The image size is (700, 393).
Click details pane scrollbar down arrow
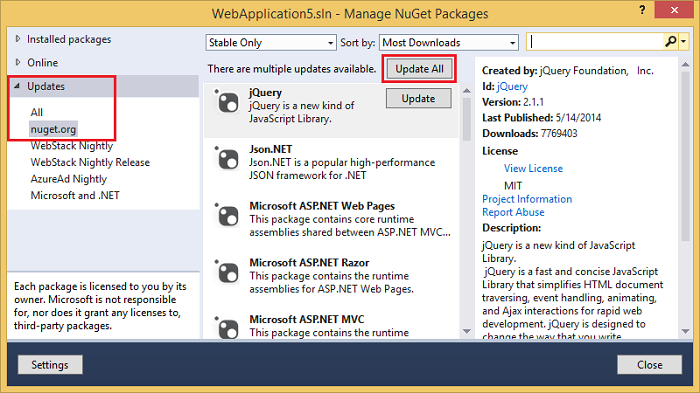pos(686,331)
